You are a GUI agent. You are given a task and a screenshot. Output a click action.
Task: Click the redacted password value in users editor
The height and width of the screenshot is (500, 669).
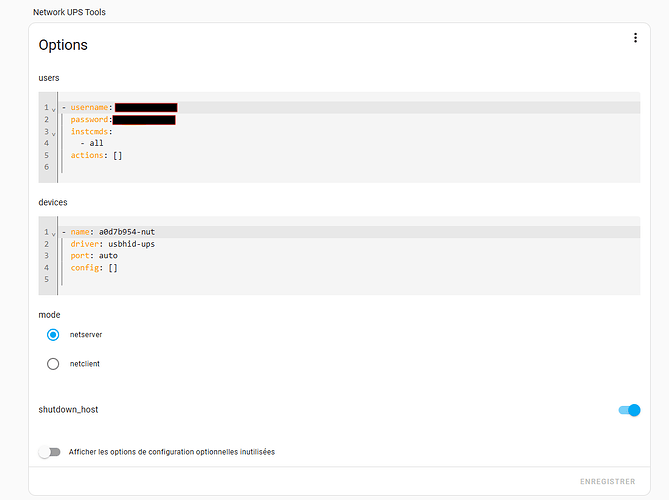pyautogui.click(x=144, y=119)
